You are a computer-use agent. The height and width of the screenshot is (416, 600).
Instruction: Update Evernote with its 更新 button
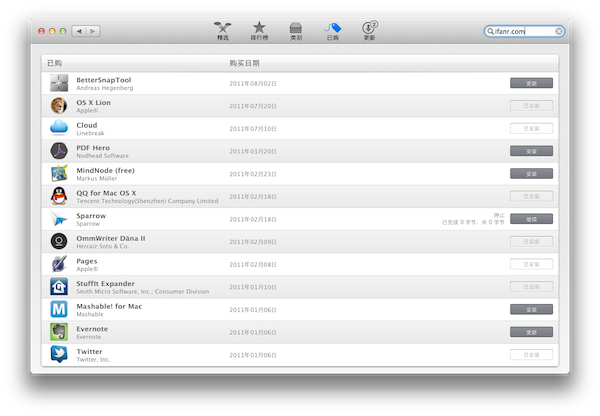pyautogui.click(x=531, y=332)
